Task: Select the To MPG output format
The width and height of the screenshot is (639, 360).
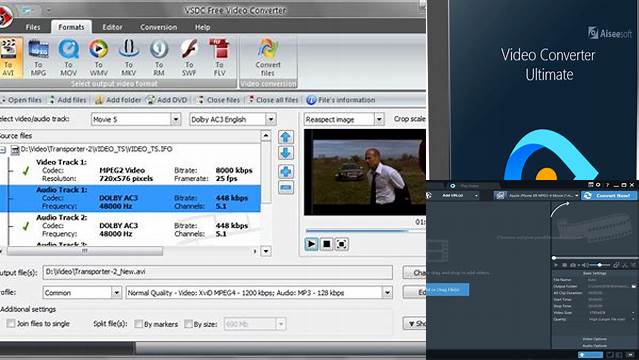Action: click(x=38, y=57)
